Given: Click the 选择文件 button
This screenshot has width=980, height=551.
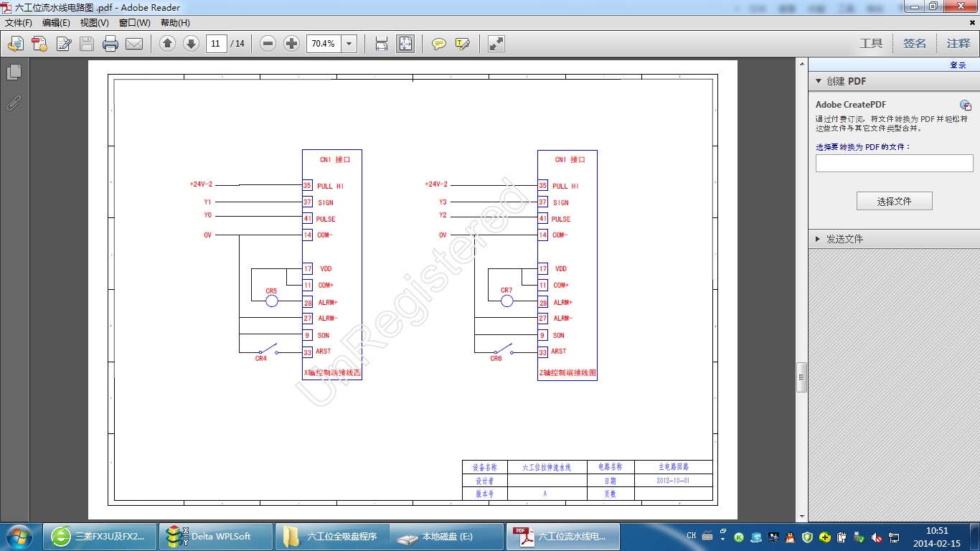Looking at the screenshot, I should (894, 202).
